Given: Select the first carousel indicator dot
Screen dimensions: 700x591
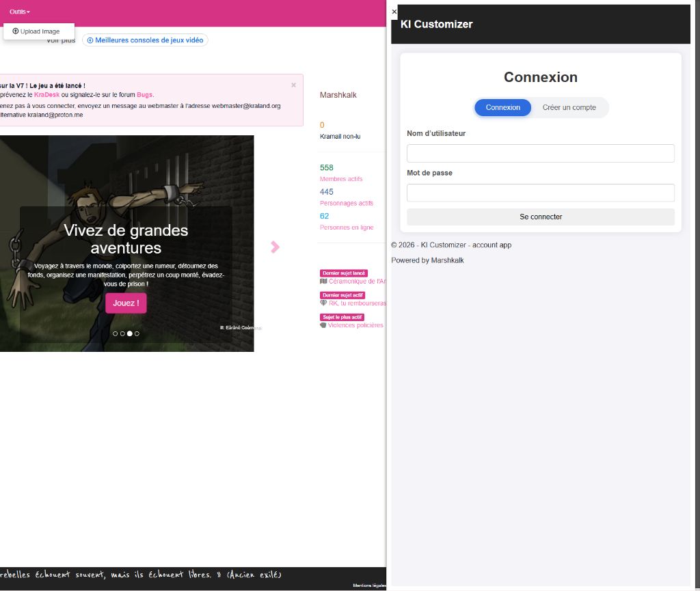Looking at the screenshot, I should click(x=115, y=333).
